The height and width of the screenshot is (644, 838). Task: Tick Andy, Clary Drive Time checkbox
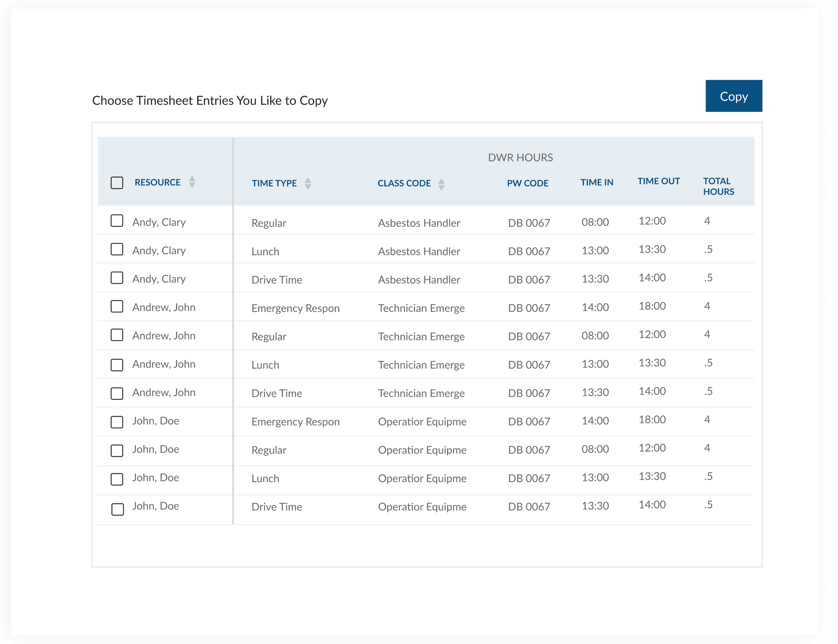tap(117, 278)
